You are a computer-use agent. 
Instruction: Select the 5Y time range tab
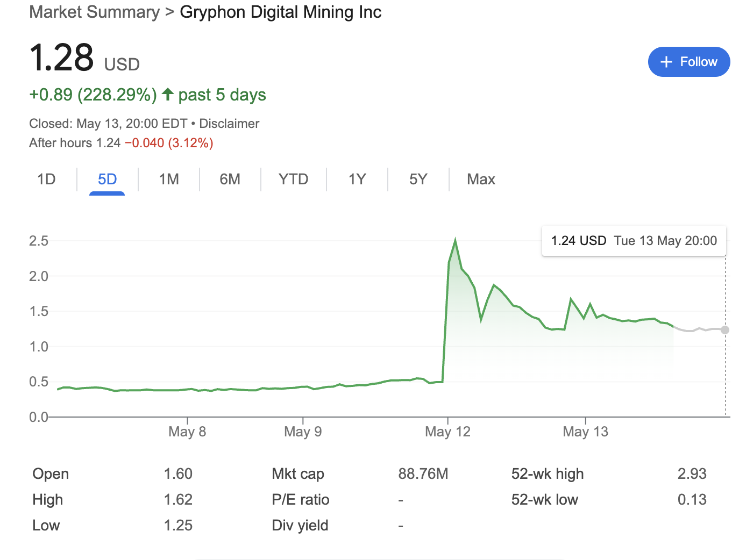[418, 180]
